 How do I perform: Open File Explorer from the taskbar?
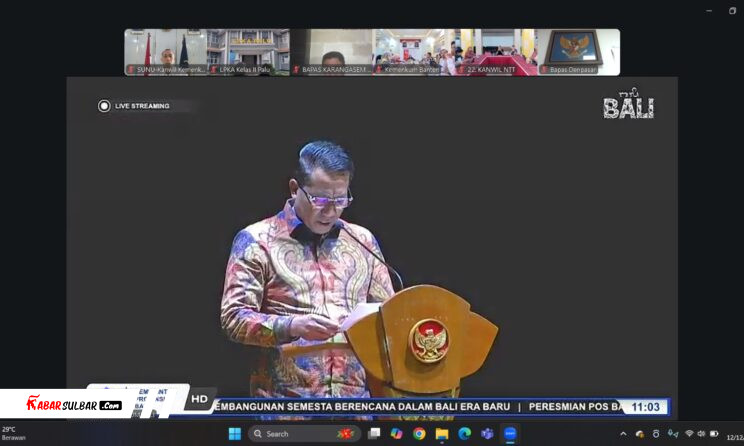442,434
